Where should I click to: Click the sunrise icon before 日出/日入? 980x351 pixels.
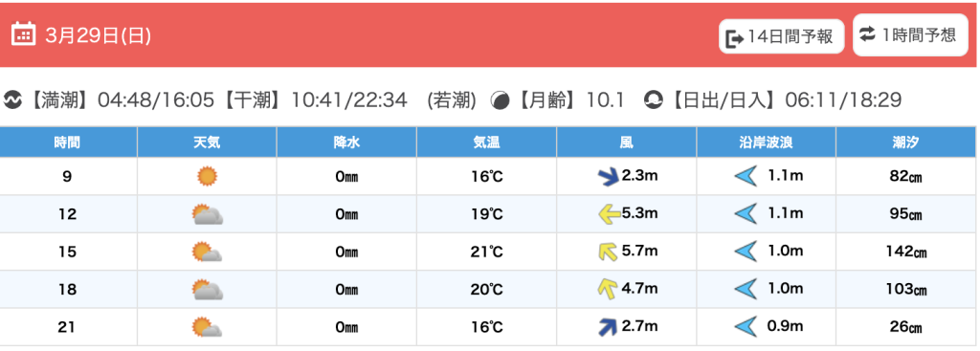654,99
